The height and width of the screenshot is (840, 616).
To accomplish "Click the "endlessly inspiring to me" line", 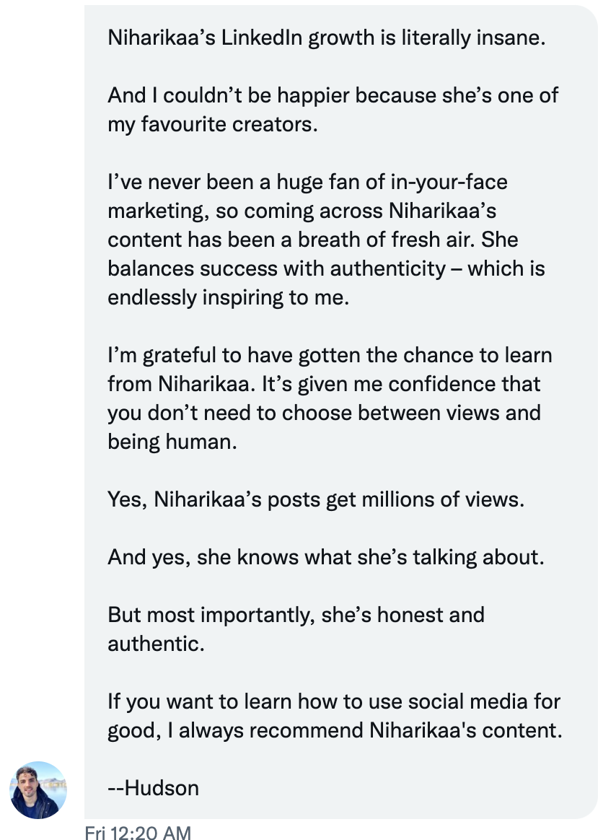I will click(x=228, y=297).
